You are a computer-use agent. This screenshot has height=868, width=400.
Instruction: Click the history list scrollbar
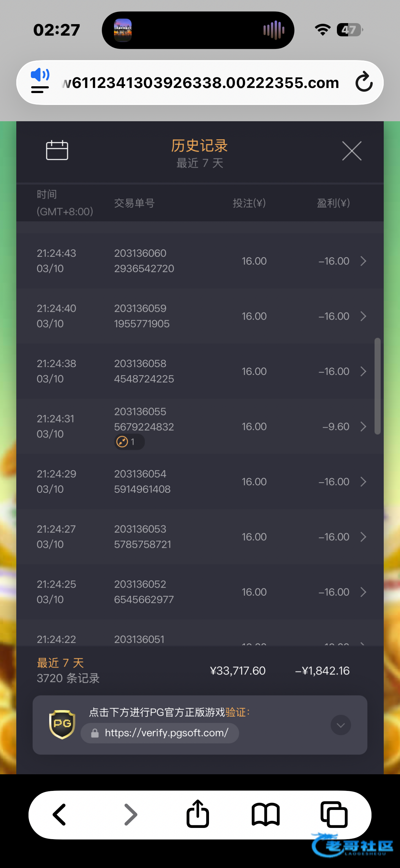tap(377, 386)
